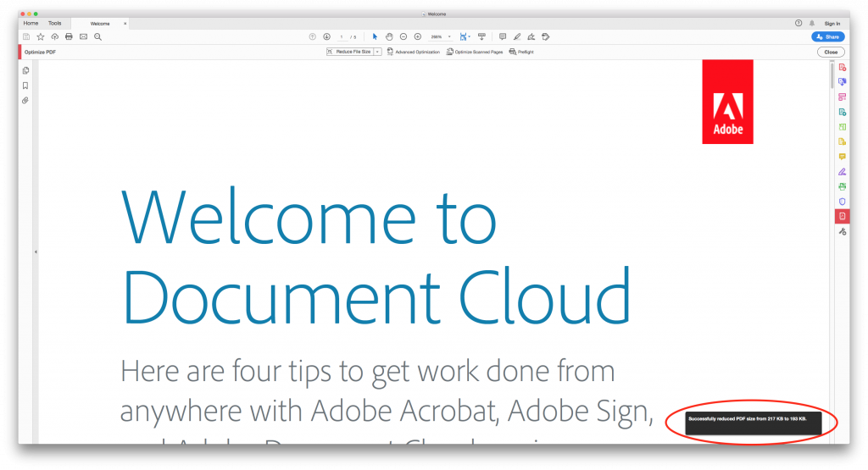
Task: Open the pink Prepare Form tool in right pane
Action: pos(842,97)
